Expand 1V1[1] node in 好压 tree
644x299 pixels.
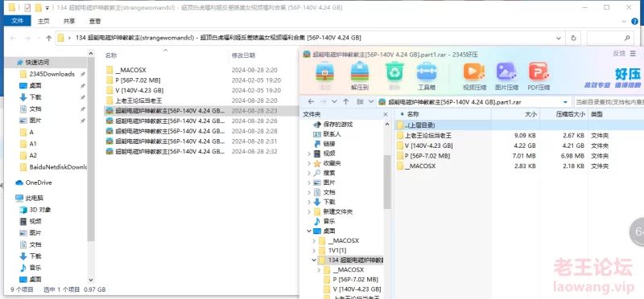[314, 250]
